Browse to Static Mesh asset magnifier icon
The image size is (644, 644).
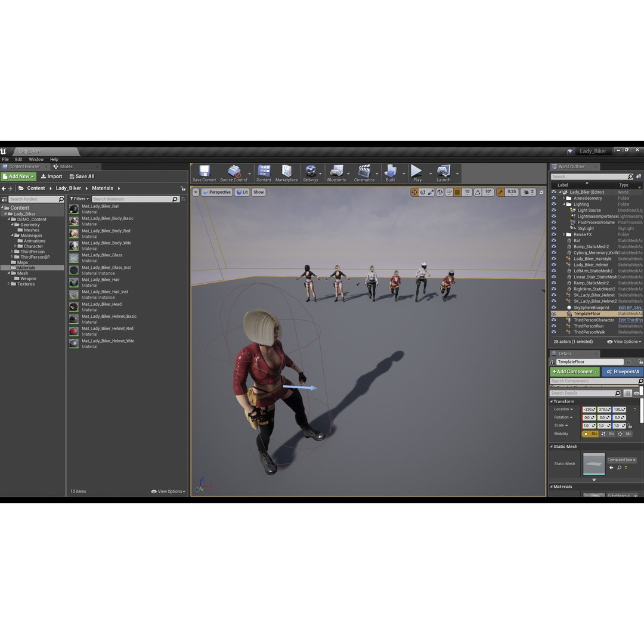coord(620,468)
